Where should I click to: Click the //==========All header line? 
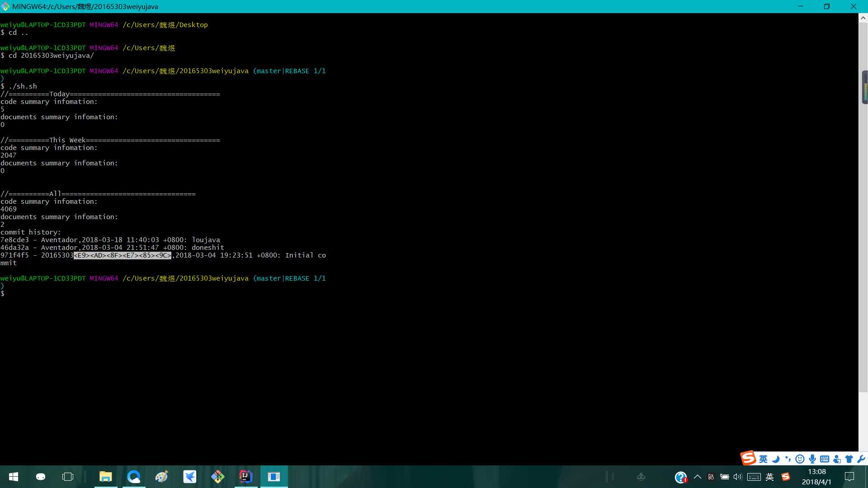coord(98,194)
